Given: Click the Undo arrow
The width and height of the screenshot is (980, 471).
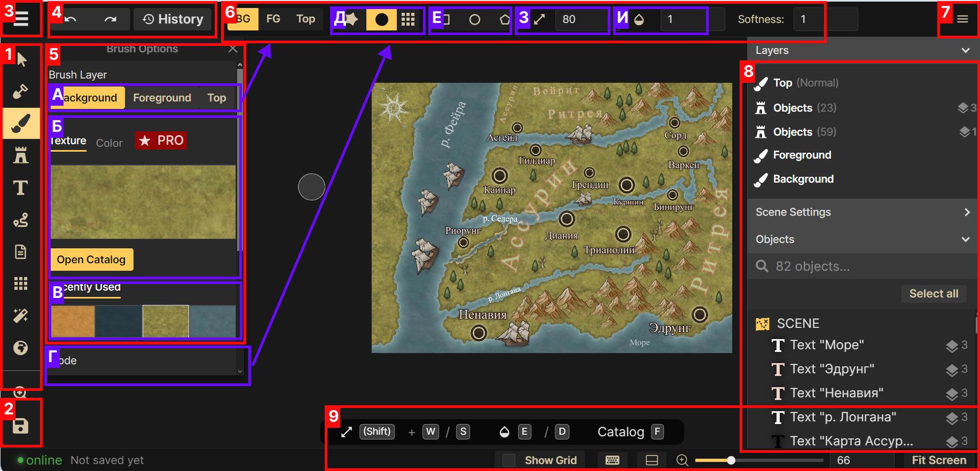Looking at the screenshot, I should [x=71, y=19].
